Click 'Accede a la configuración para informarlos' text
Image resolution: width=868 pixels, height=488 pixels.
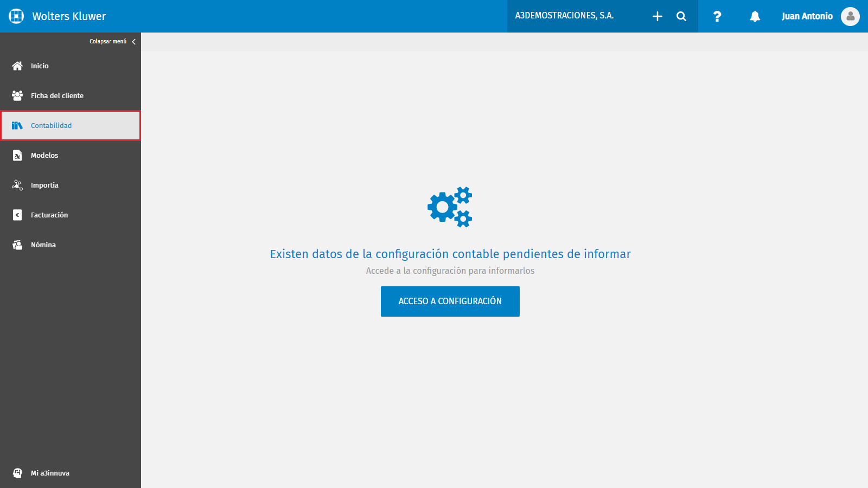tap(450, 271)
